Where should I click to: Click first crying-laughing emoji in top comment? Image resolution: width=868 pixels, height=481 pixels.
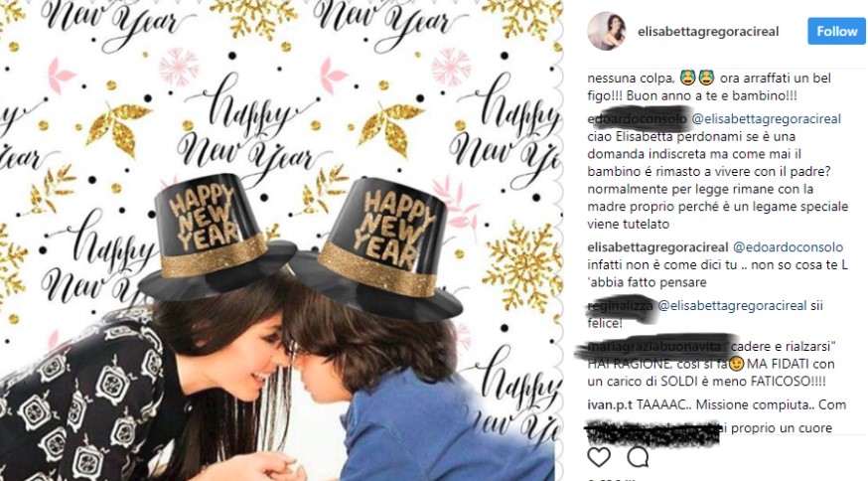pos(687,78)
